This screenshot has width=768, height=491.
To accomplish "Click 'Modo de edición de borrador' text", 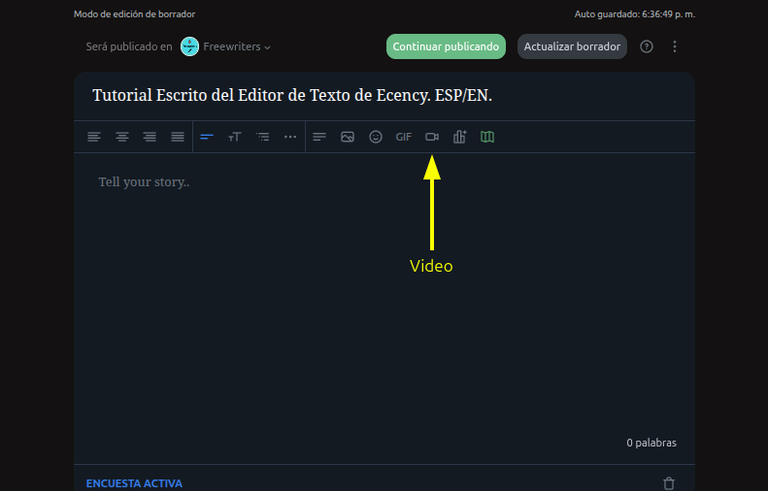I will (134, 14).
